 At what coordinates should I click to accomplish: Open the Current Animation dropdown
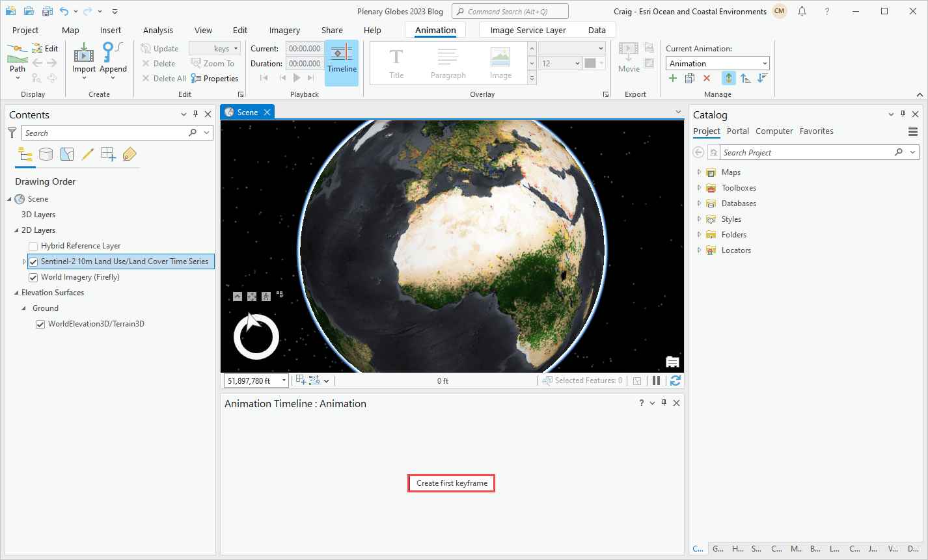(765, 63)
